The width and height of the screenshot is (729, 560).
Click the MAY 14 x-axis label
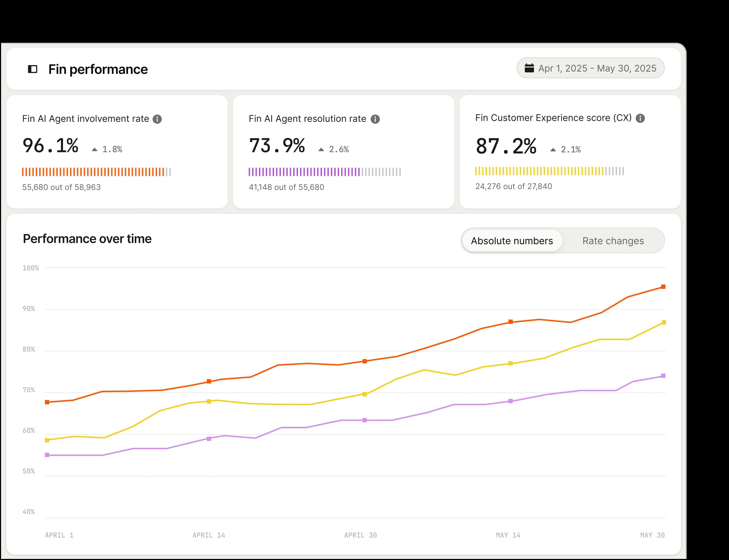coord(508,535)
